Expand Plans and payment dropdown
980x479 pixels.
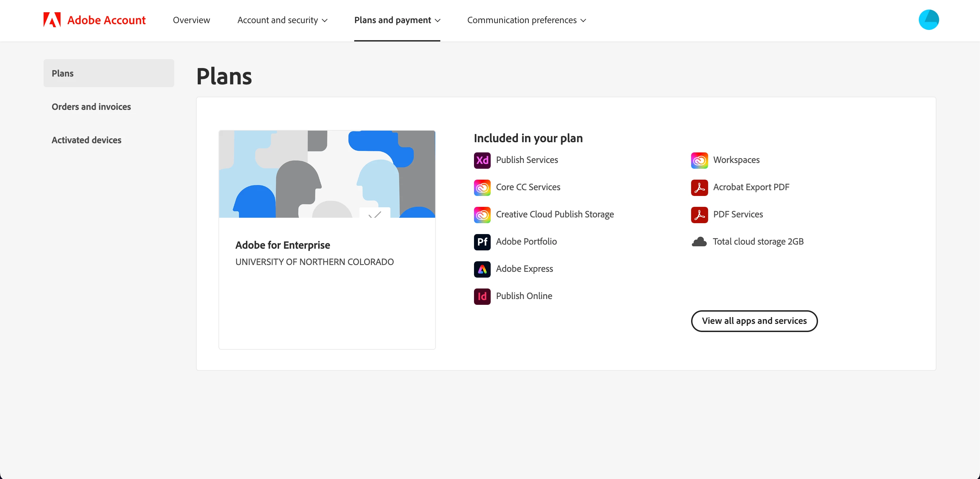coord(397,20)
